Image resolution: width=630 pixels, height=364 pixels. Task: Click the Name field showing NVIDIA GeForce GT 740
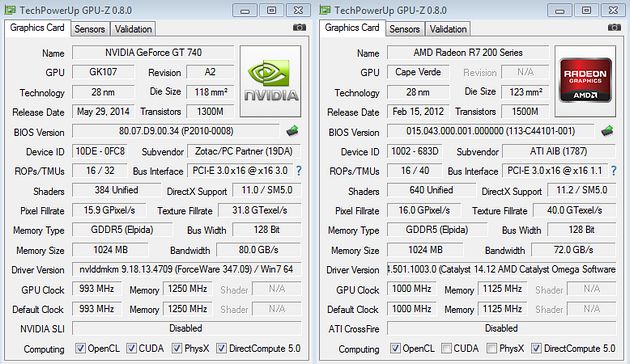153,53
